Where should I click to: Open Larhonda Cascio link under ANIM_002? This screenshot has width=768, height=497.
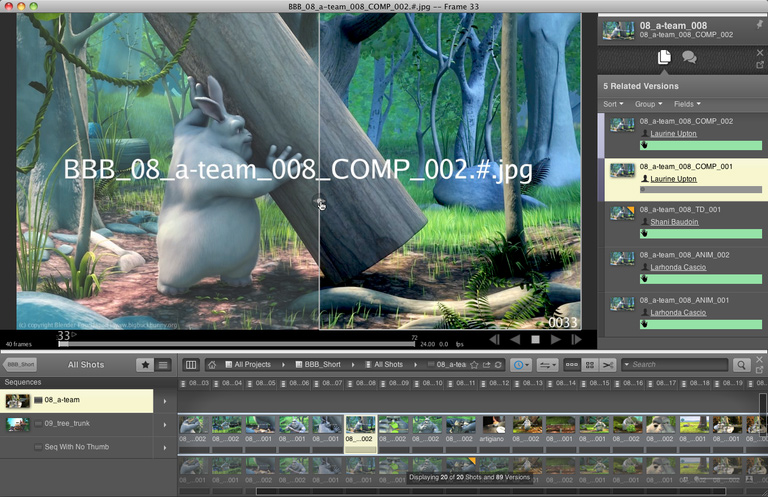pyautogui.click(x=678, y=267)
